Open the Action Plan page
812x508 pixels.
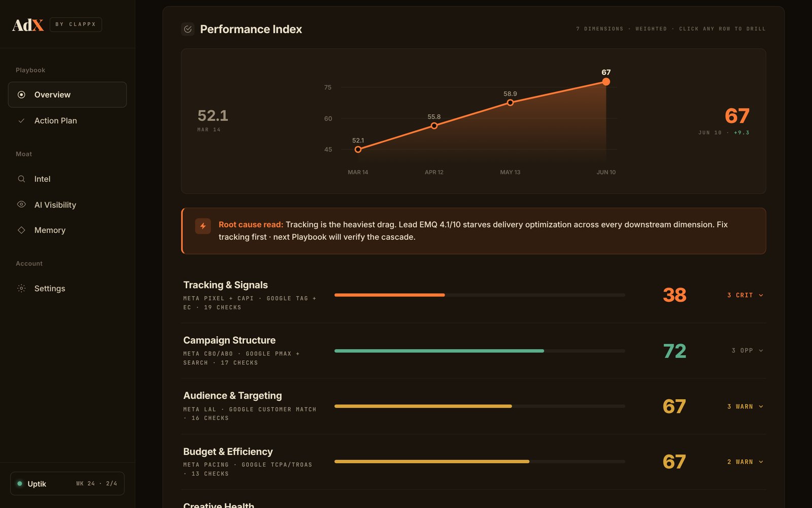[67, 120]
